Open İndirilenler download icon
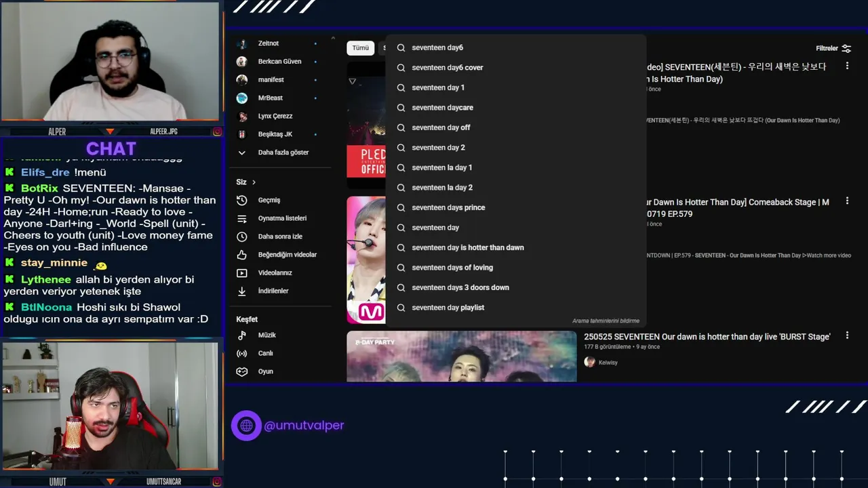 241,291
